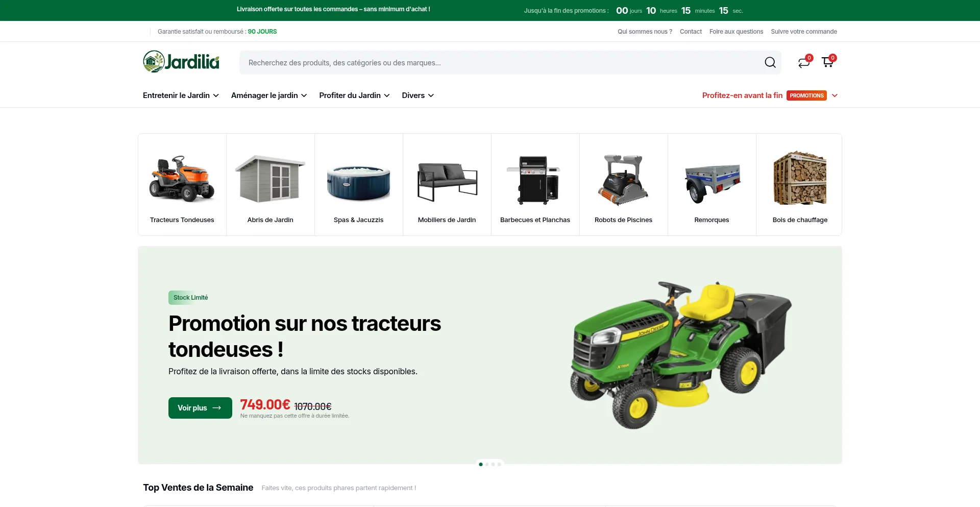
Task: Open Abris de Jardin category image
Action: coord(271,179)
